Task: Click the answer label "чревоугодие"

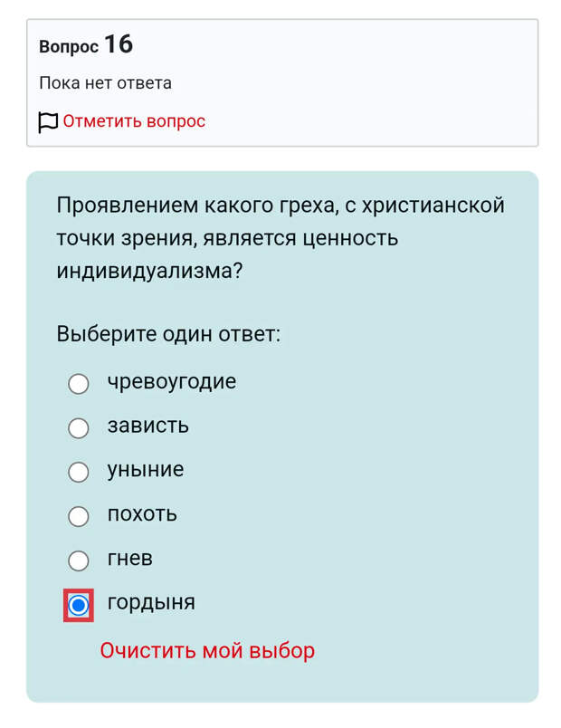Action: click(170, 383)
